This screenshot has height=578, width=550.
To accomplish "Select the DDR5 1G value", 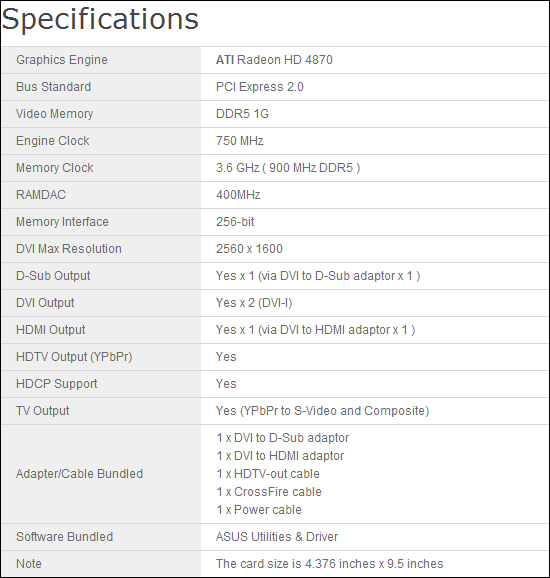I will 242,114.
